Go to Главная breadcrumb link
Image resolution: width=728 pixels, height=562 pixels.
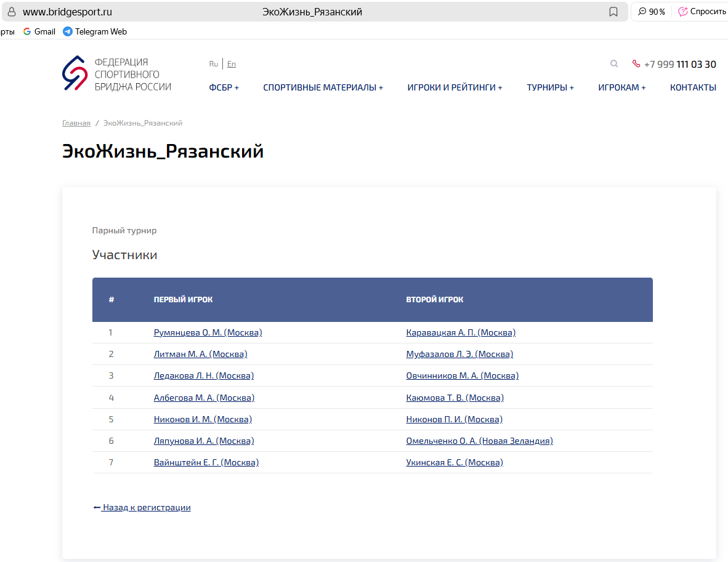(x=76, y=123)
